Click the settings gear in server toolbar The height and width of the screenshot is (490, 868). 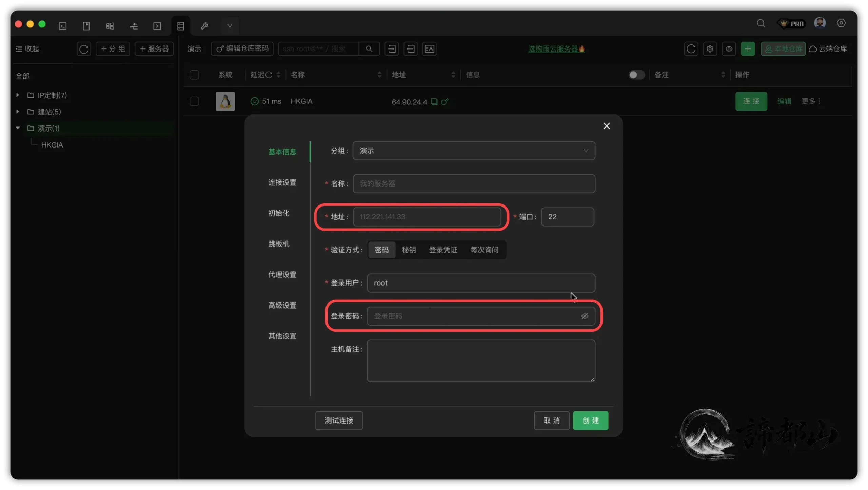point(710,49)
